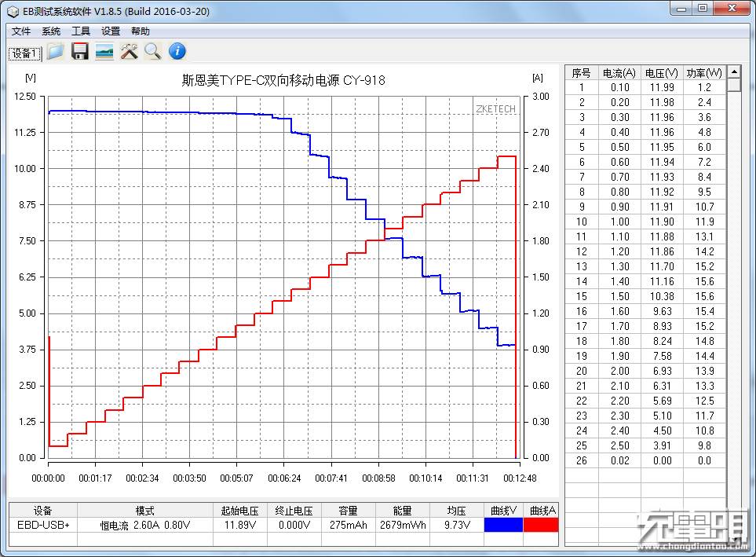Click the blue 曲线V color swatch
Viewport: 756px width, 557px height.
point(503,525)
